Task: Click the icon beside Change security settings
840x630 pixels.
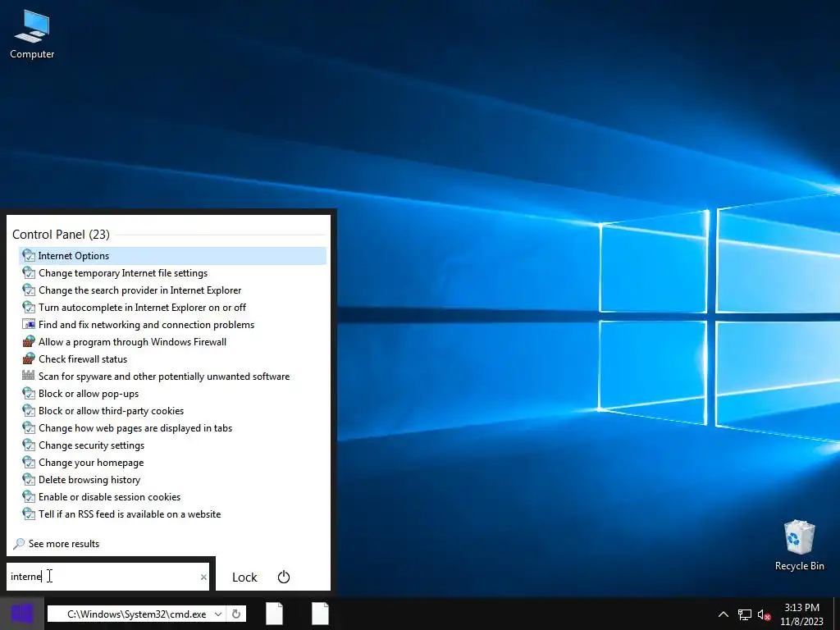Action: [29, 445]
